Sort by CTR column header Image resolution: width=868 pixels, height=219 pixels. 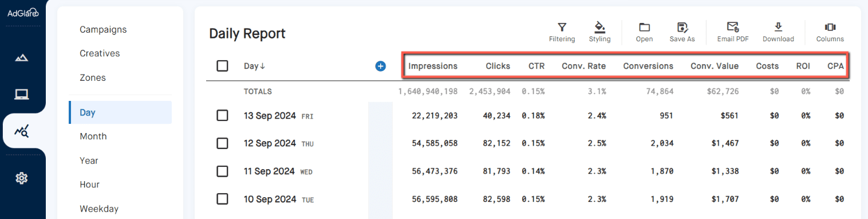coord(536,66)
